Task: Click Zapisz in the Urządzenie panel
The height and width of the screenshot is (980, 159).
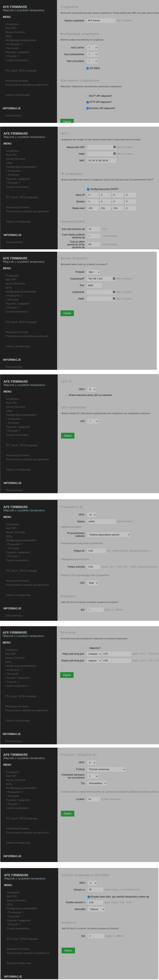Action: [x=67, y=121]
